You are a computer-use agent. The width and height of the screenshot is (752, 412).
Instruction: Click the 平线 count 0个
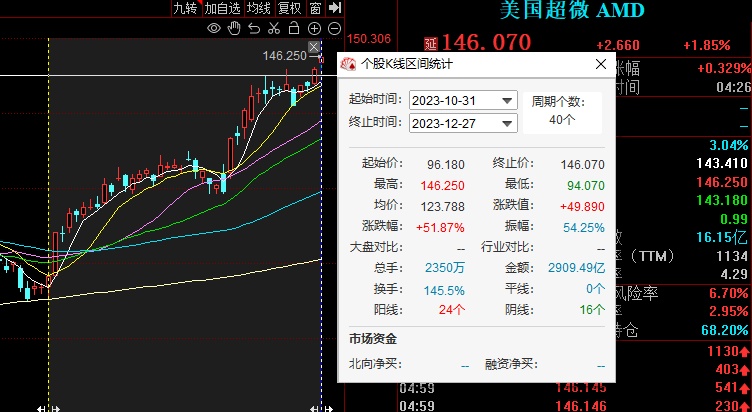[595, 289]
